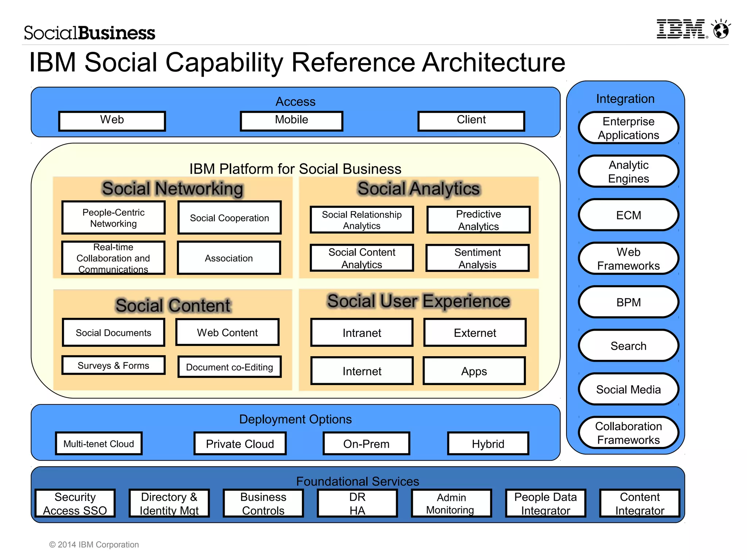Select the Document co-Editing box
747x560 pixels.
coord(229,367)
